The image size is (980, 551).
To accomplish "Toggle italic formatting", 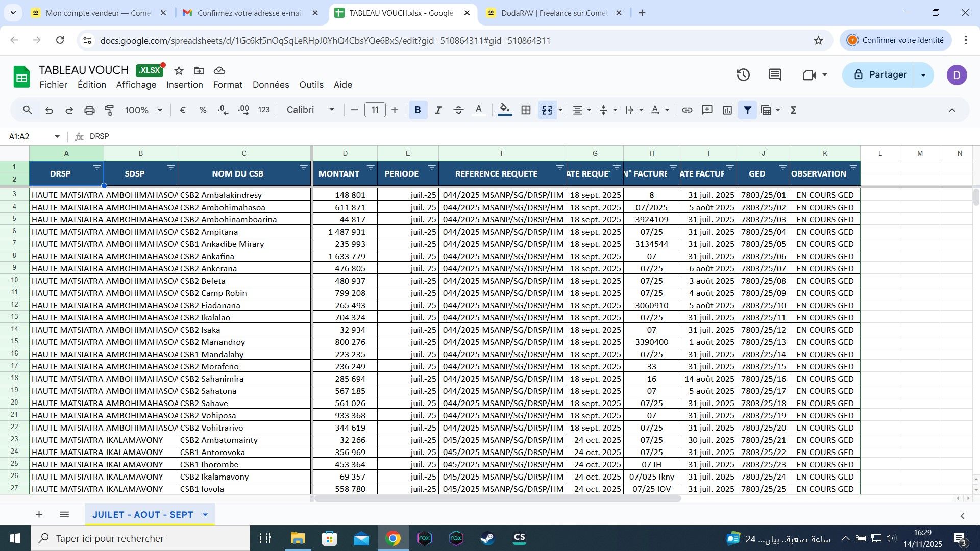I will pyautogui.click(x=438, y=110).
